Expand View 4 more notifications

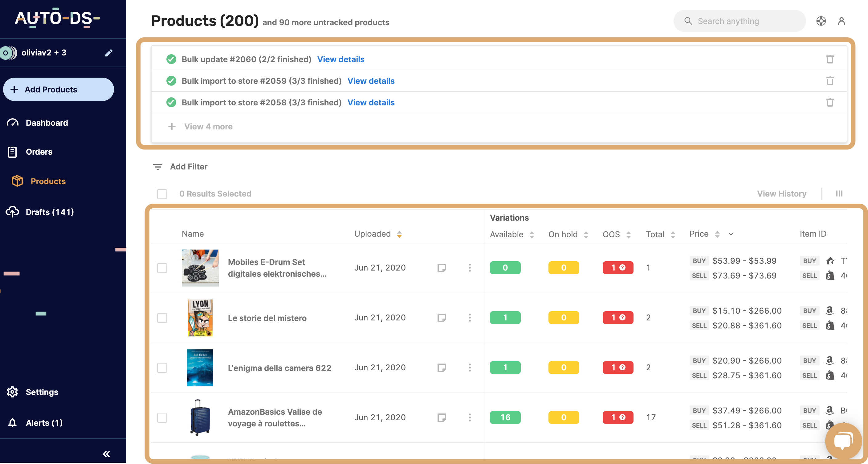click(200, 127)
